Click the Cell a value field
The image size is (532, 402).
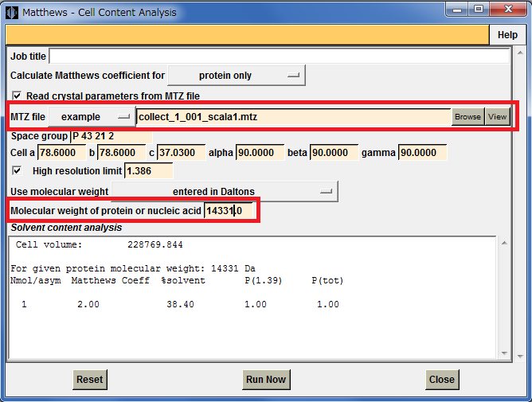(x=62, y=152)
